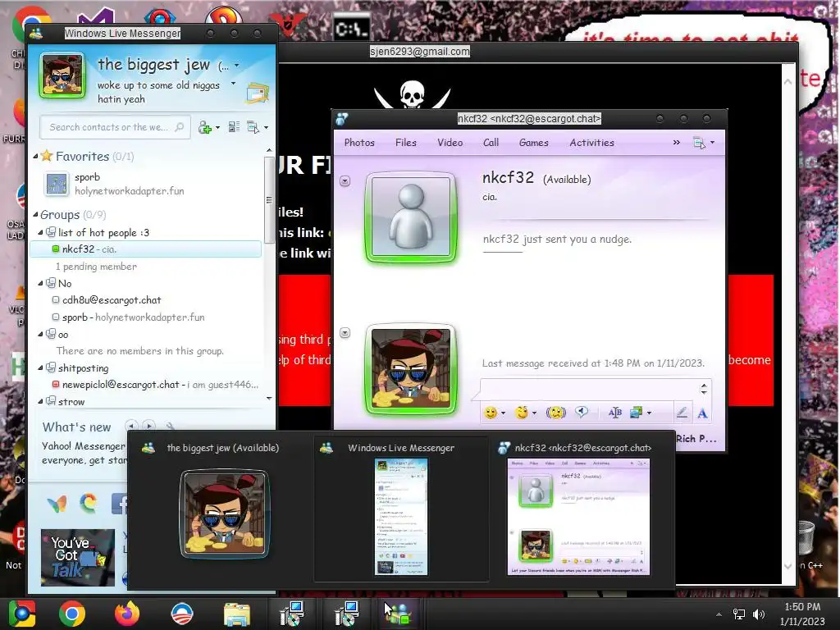Open the Photos tab in conversation
Screen dimensions: 840x630
pyautogui.click(x=359, y=143)
